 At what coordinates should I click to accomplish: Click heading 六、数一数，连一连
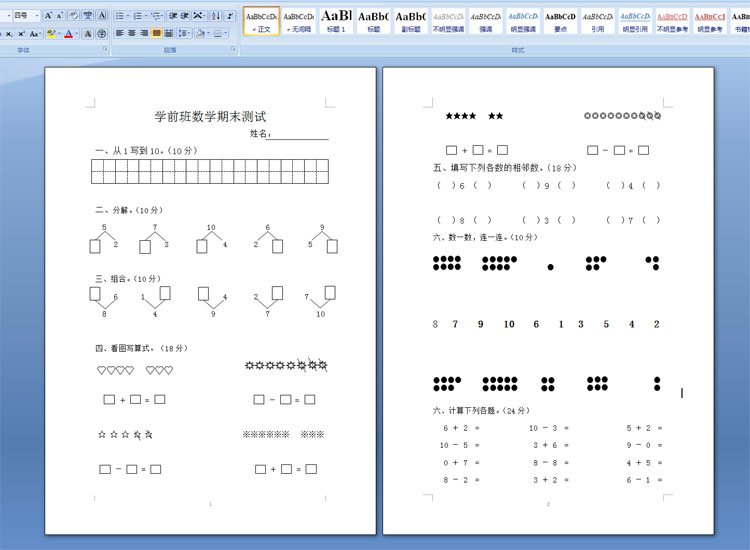pos(485,237)
